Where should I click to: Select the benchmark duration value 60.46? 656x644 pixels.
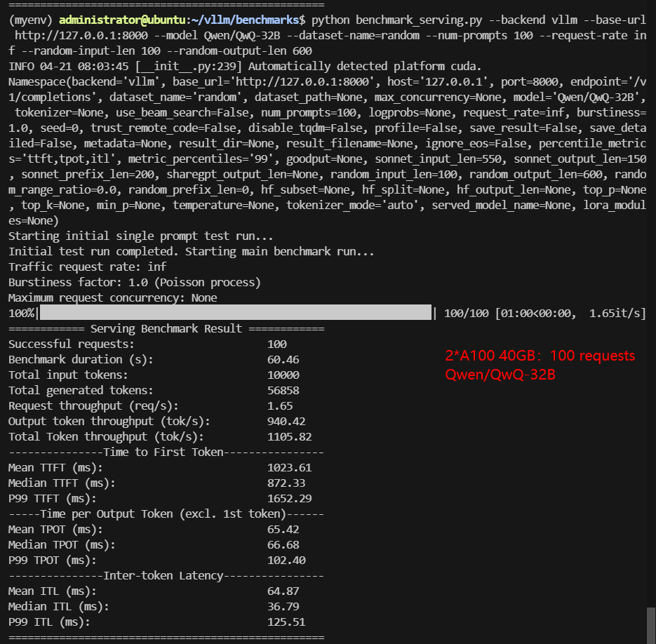(x=283, y=359)
